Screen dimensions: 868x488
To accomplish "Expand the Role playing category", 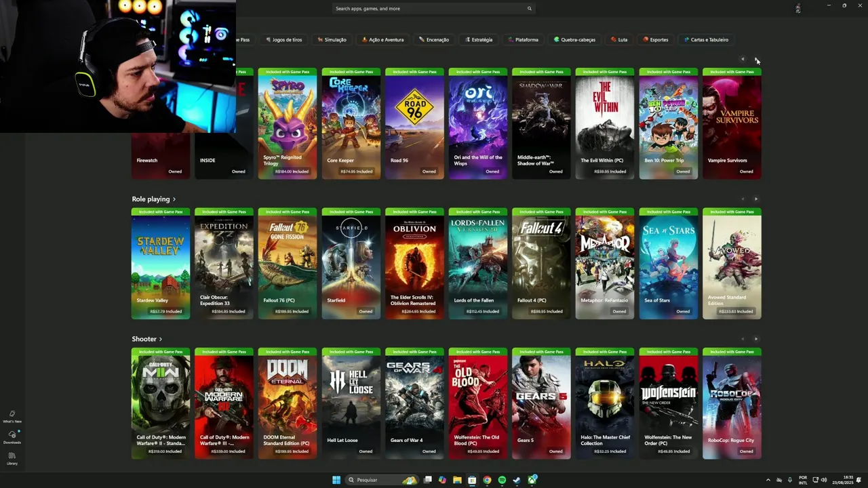I will [x=154, y=199].
